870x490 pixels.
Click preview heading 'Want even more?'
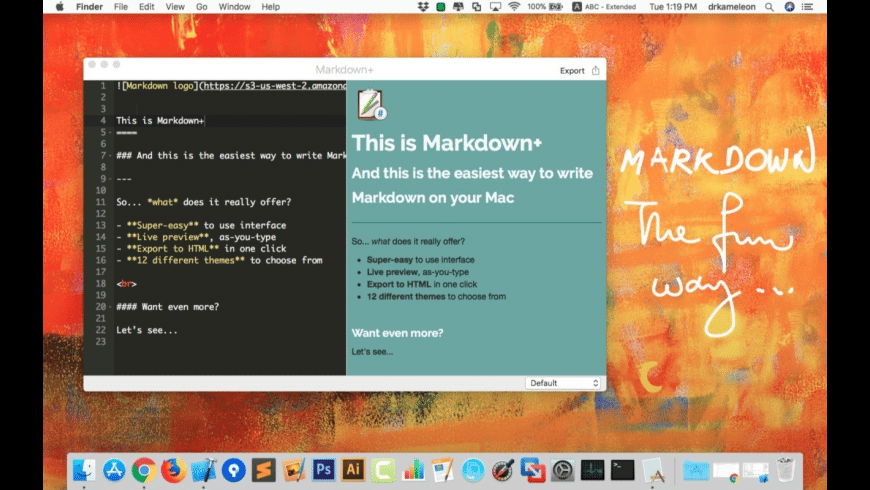point(397,333)
